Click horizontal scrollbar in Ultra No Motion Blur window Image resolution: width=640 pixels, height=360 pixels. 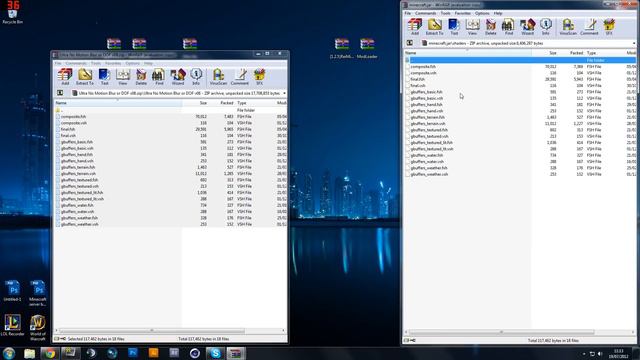tap(152, 331)
